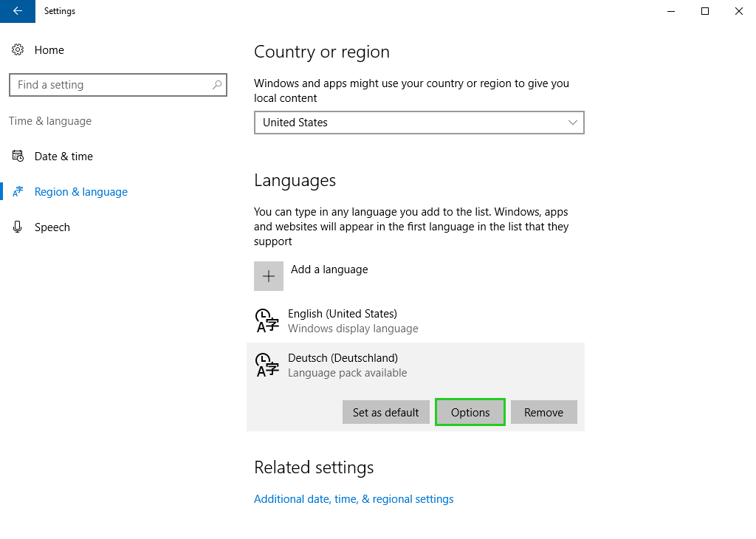The image size is (756, 539).
Task: Click the search magnifier in Find a setting
Action: (216, 85)
